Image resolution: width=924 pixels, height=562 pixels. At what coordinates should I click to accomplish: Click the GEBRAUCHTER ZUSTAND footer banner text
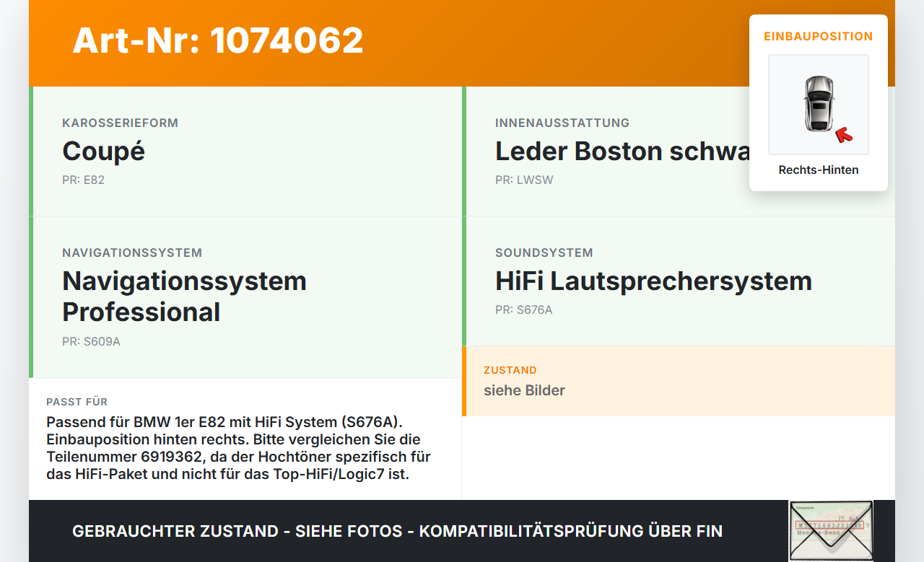[397, 532]
